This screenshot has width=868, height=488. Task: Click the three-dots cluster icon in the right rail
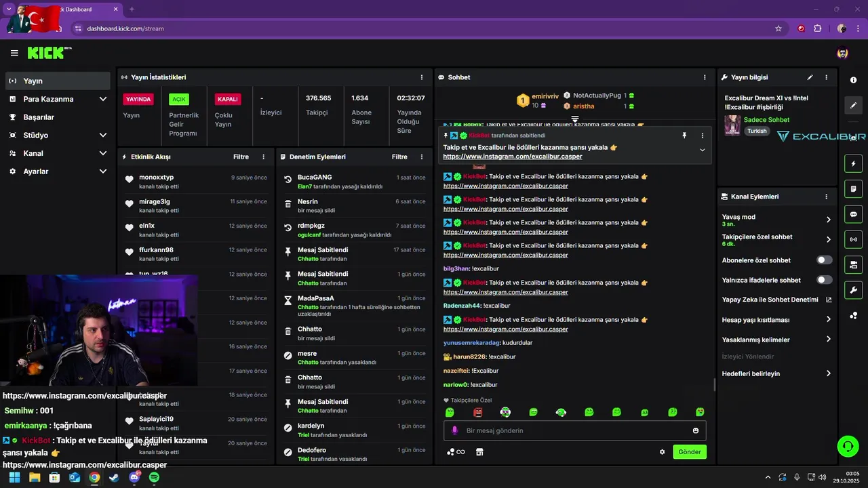point(854,315)
